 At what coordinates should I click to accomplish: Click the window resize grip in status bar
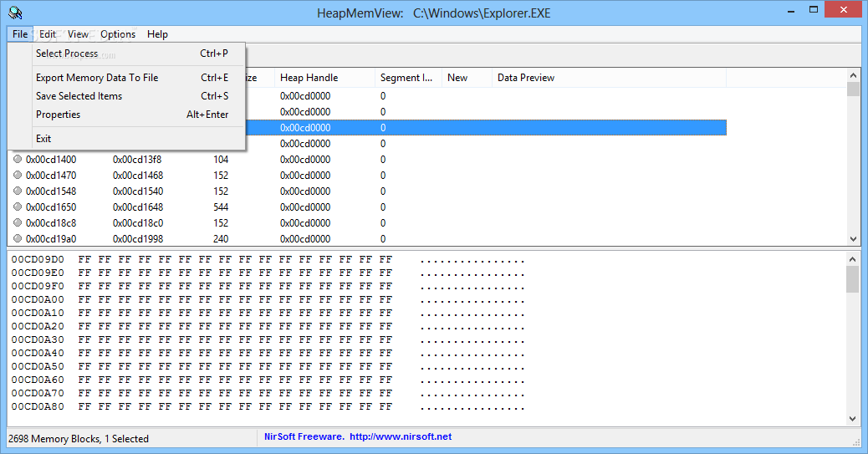(x=857, y=441)
